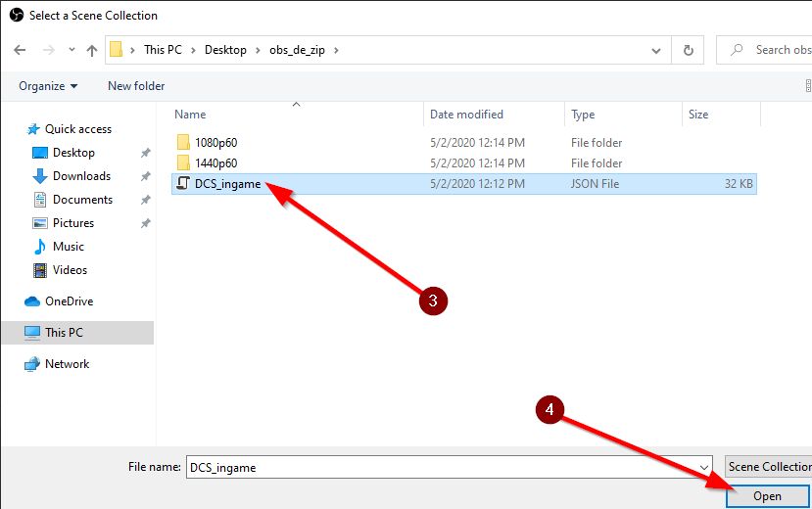Select This PC in navigation pane
Screen dimensions: 812x509
point(64,333)
